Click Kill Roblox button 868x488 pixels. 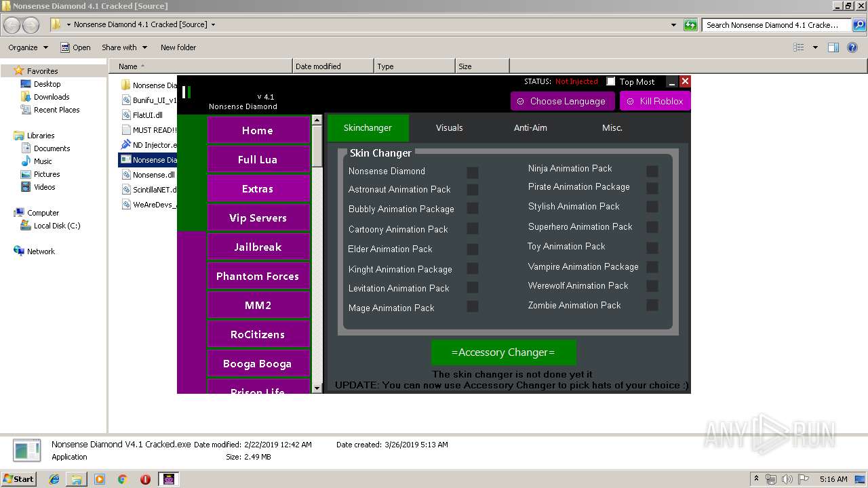[x=655, y=101]
